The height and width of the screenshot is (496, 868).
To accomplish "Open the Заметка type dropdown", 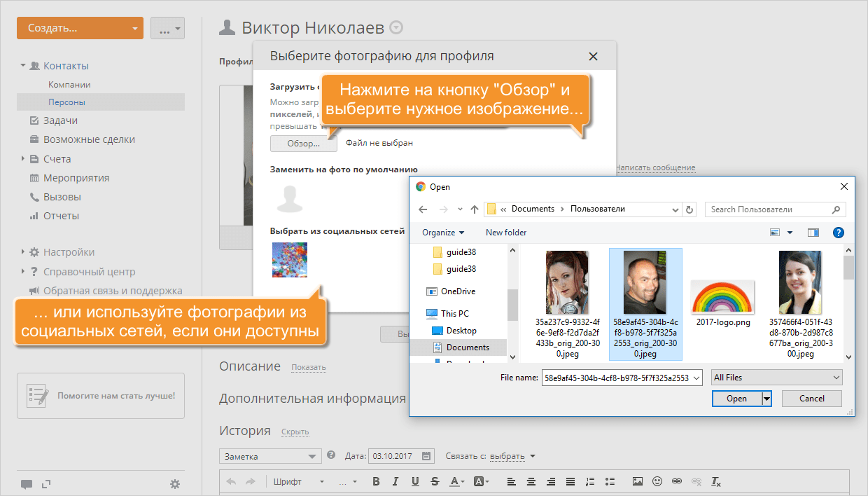I will [270, 456].
